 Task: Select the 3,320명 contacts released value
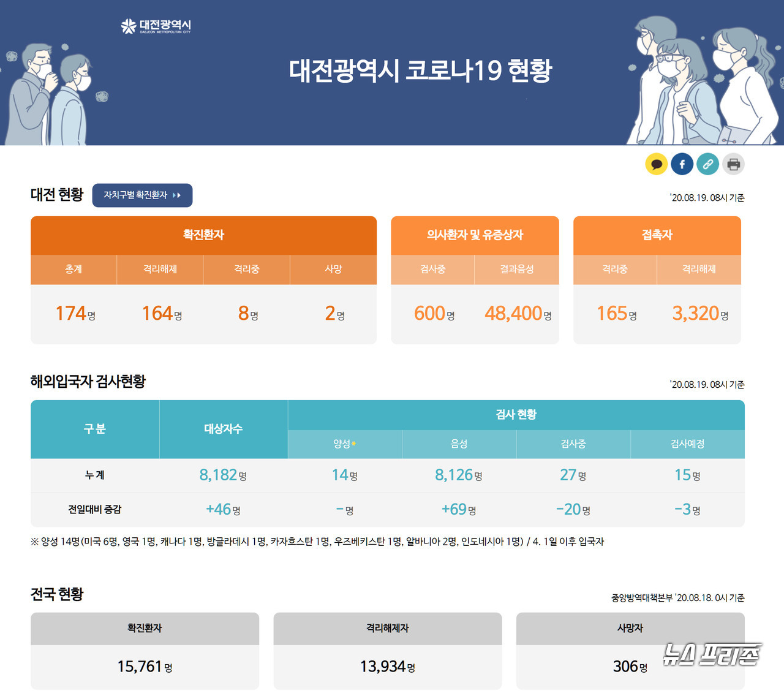tap(700, 314)
